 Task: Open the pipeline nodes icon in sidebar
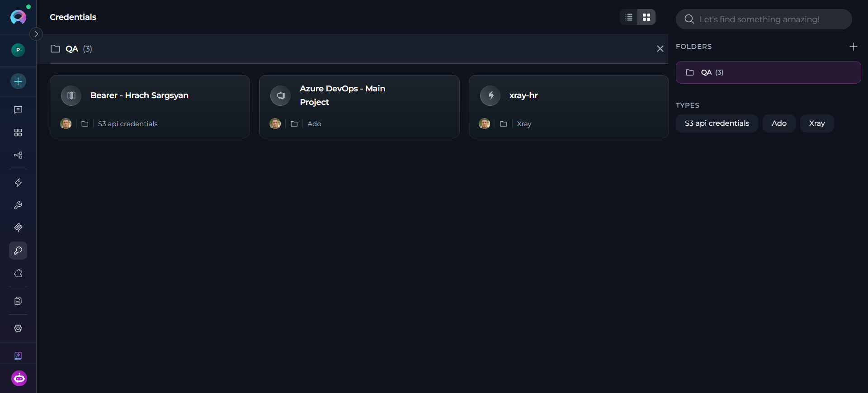[x=18, y=155]
